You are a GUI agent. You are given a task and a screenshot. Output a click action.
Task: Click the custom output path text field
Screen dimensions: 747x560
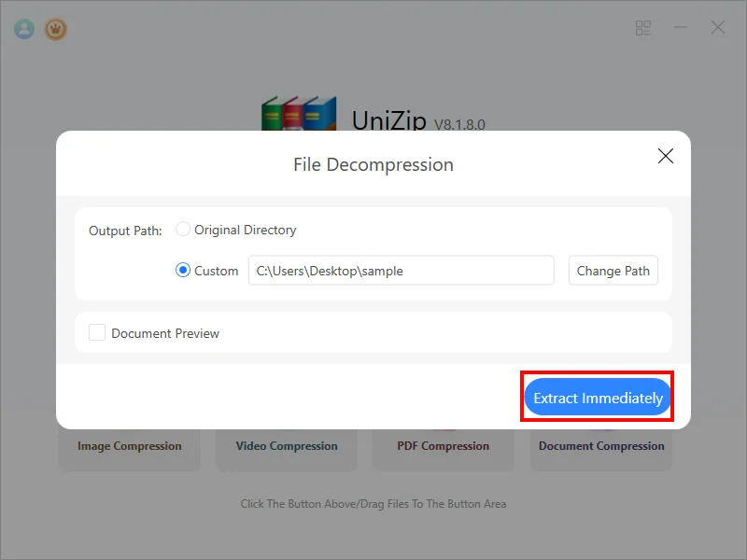tap(401, 271)
